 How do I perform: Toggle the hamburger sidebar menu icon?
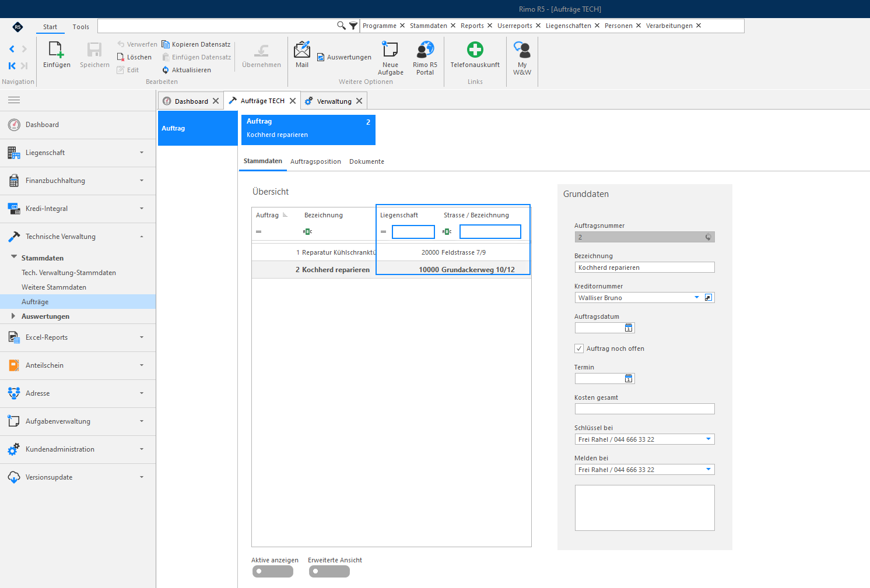14,100
